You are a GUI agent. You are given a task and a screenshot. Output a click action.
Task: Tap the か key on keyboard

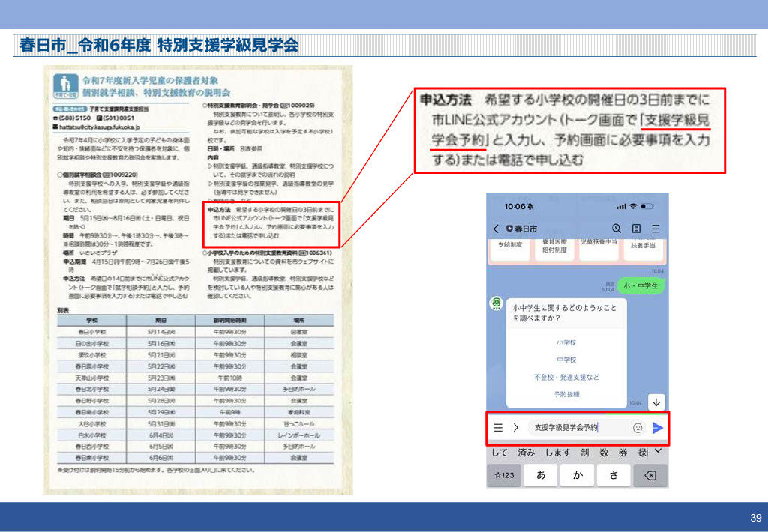(x=577, y=475)
